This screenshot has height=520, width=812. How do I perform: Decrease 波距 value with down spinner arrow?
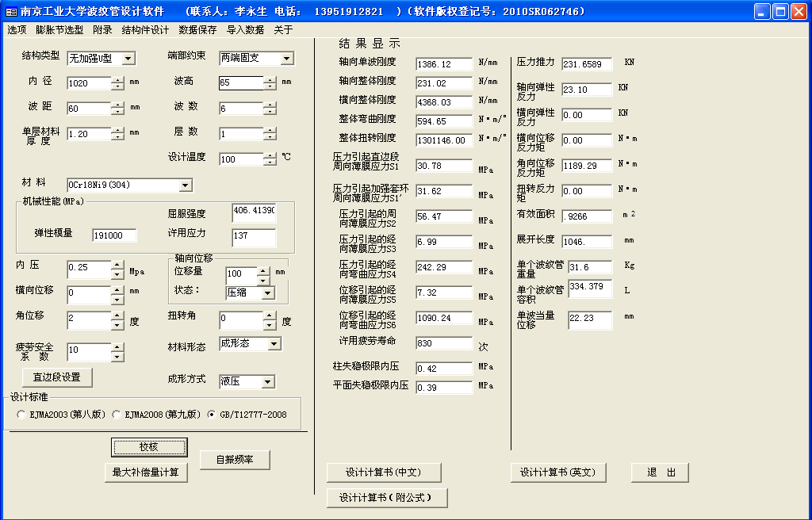tap(117, 112)
